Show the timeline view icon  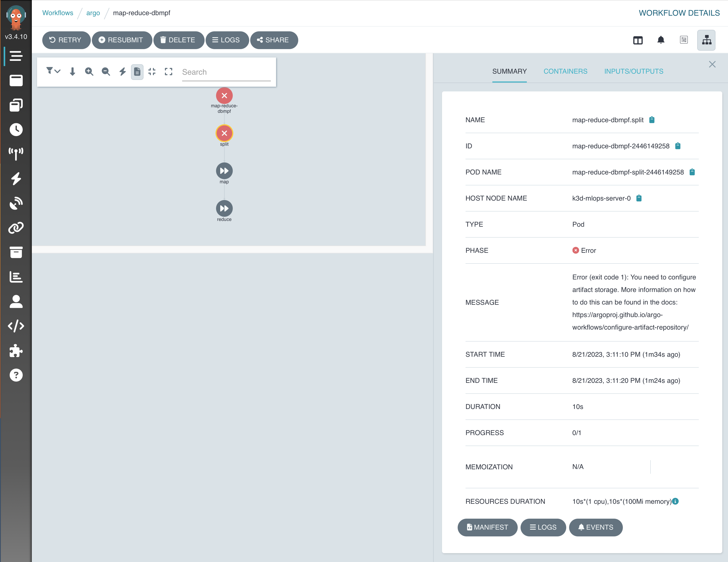coord(684,40)
